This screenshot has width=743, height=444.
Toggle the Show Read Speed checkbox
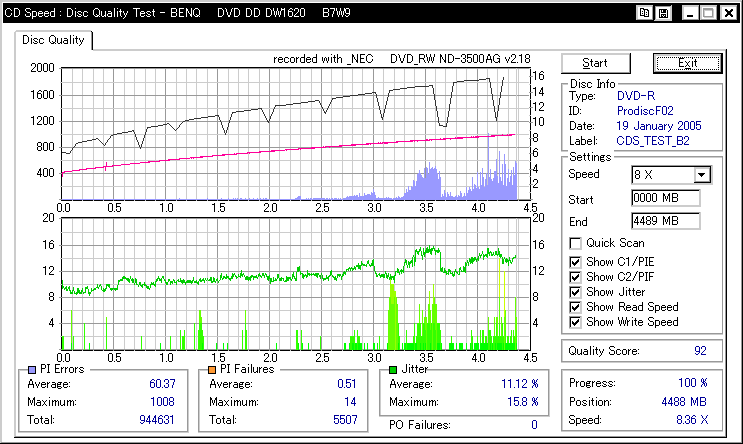575,307
